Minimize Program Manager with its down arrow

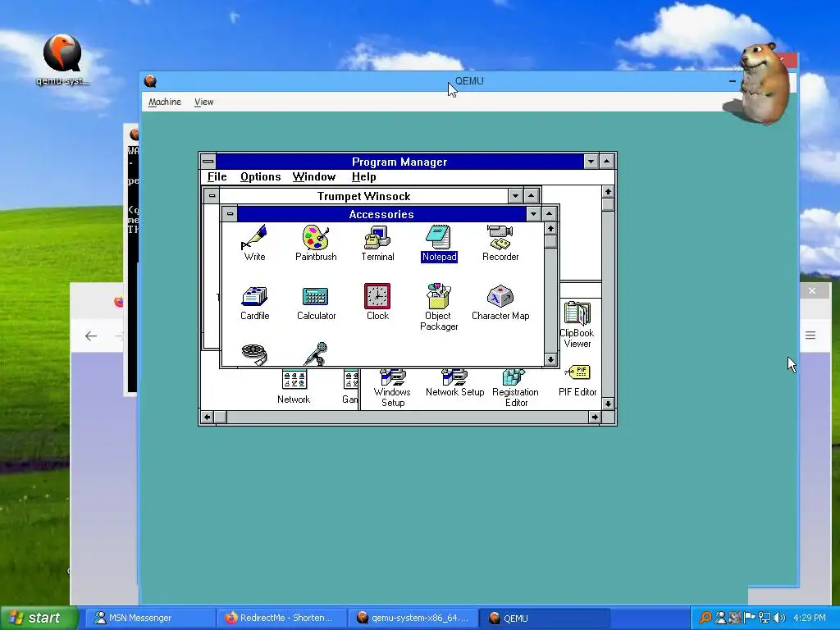(x=591, y=162)
